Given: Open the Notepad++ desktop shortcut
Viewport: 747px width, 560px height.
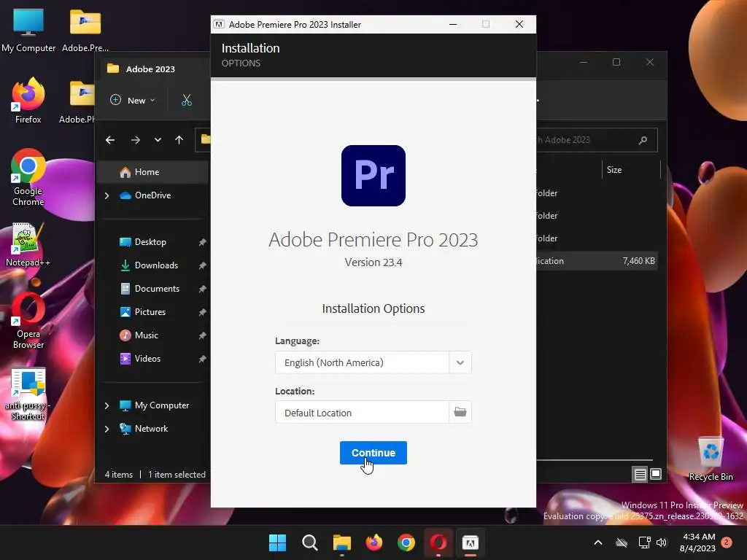Looking at the screenshot, I should [28, 244].
